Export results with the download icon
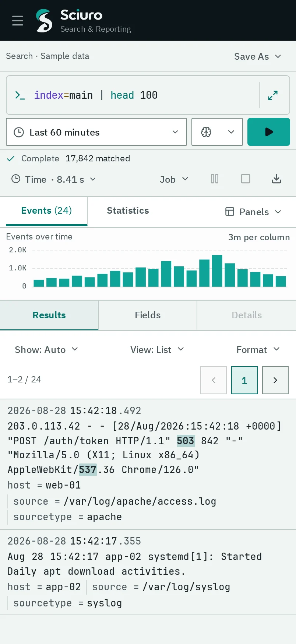The image size is (296, 644). [276, 179]
